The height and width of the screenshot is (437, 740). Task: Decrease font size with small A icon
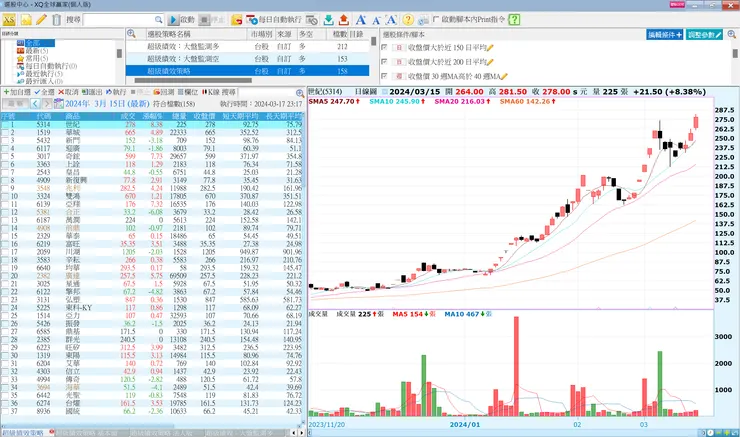click(376, 20)
